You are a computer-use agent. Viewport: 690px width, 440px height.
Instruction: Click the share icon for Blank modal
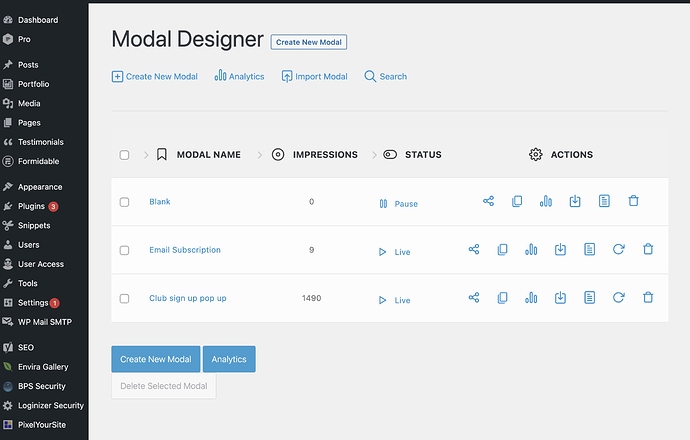(488, 202)
